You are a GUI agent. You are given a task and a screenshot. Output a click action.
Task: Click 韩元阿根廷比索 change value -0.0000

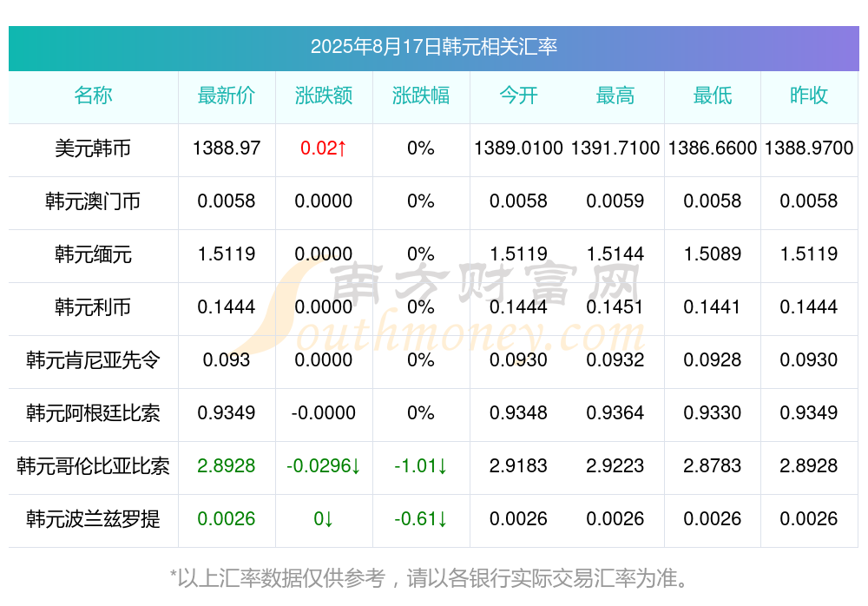click(323, 412)
